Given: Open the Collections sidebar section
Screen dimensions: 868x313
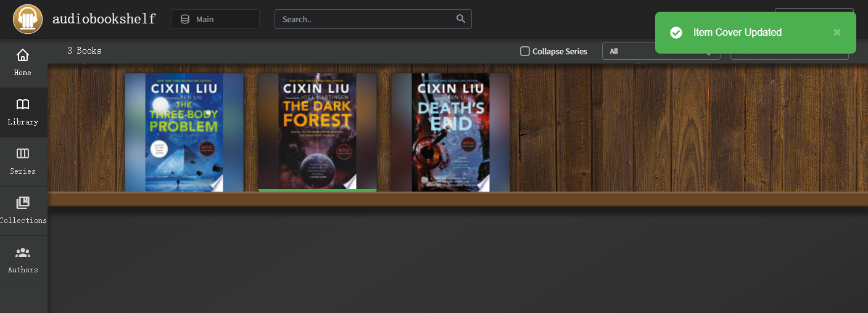Looking at the screenshot, I should (x=23, y=211).
